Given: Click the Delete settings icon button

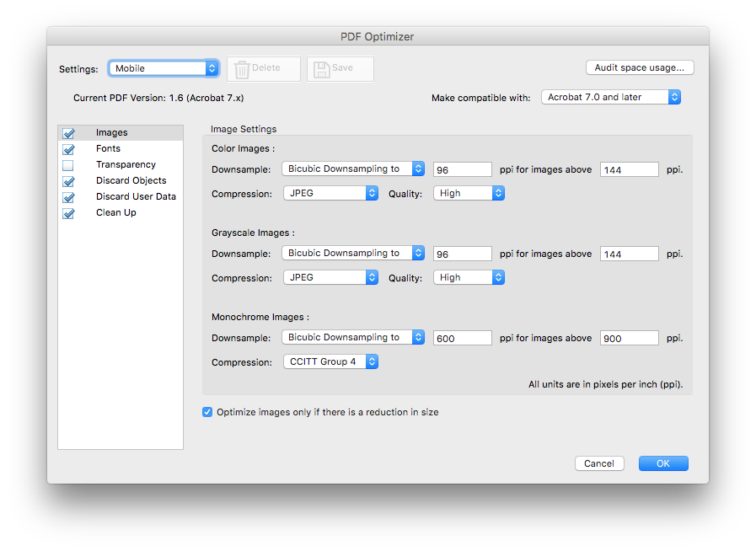Looking at the screenshot, I should tap(264, 68).
